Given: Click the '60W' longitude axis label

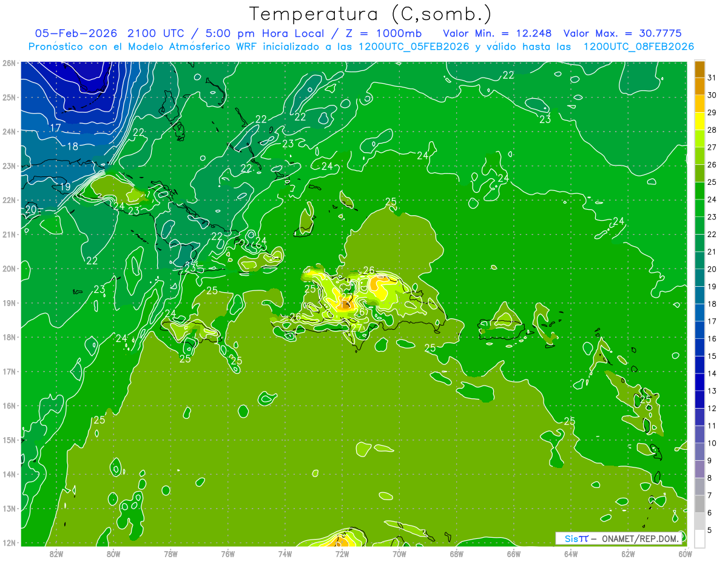Looking at the screenshot, I should coord(686,554).
